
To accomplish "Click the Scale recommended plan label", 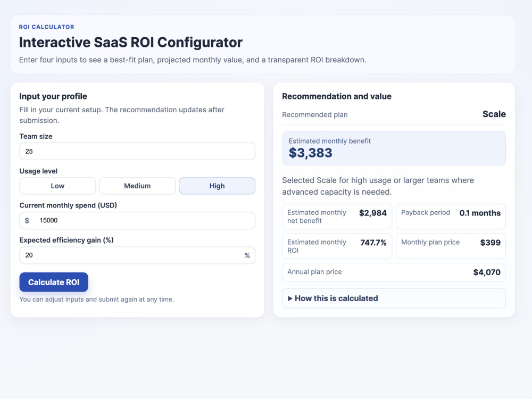I will coord(494,114).
